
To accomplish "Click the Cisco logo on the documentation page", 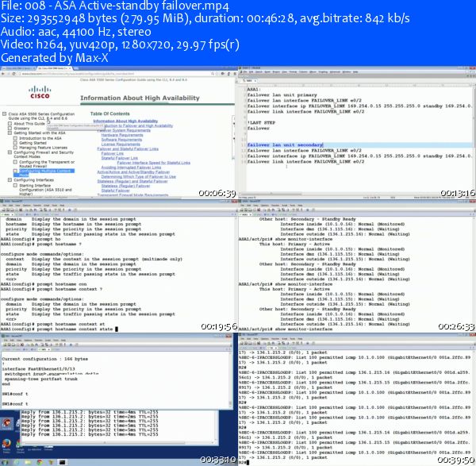I will pos(40,92).
